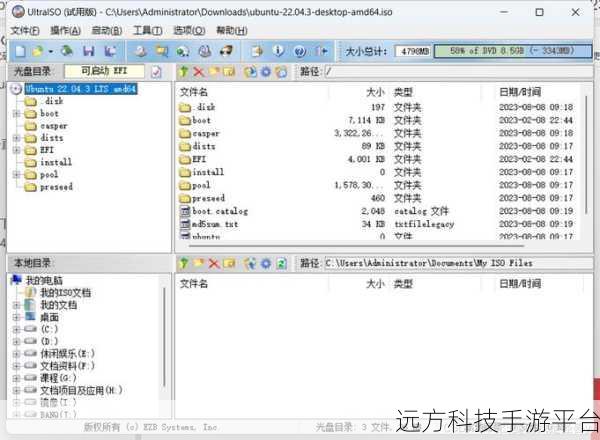Image resolution: width=600 pixels, height=440 pixels.
Task: Expand the pool folder in image tree
Action: (16, 175)
